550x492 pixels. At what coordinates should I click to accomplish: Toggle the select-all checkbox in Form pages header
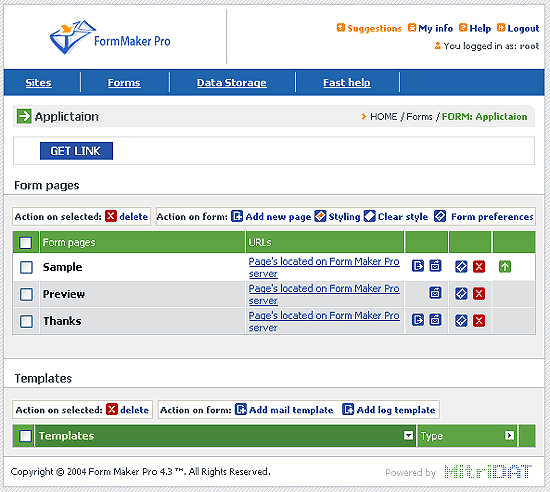(x=26, y=242)
